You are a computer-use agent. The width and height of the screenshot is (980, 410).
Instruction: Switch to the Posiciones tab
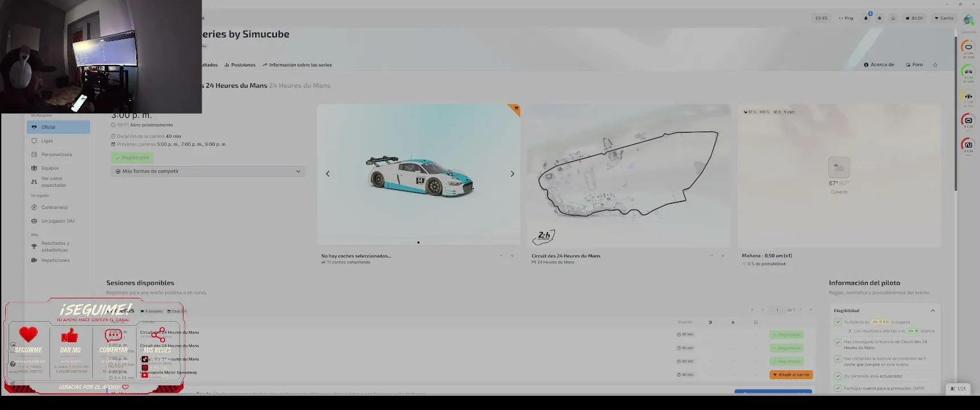coord(240,65)
